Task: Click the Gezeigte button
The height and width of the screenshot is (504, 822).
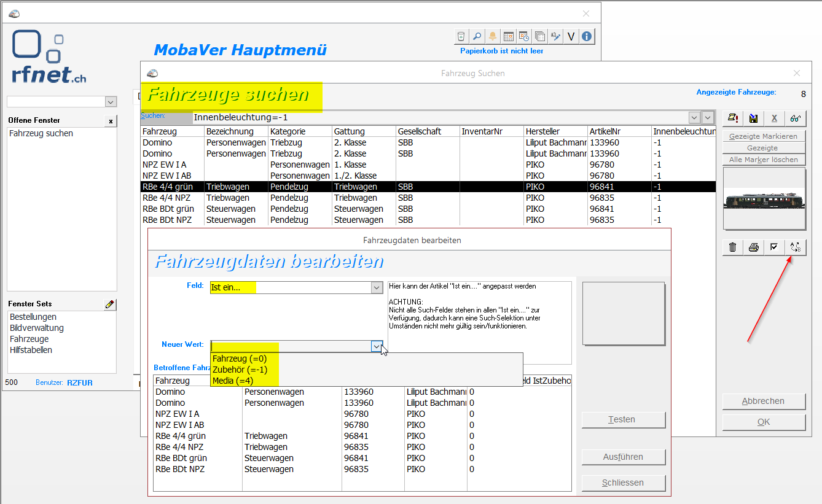Action: click(x=763, y=148)
